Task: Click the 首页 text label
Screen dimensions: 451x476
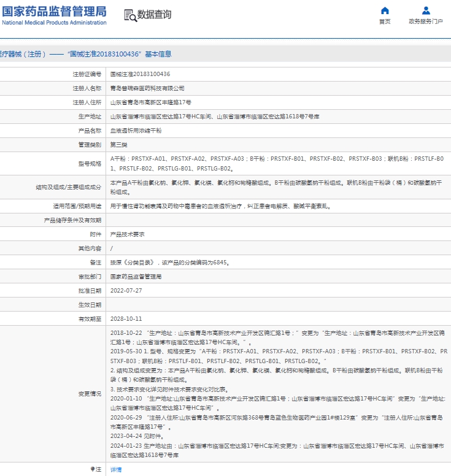Action: tap(385, 21)
